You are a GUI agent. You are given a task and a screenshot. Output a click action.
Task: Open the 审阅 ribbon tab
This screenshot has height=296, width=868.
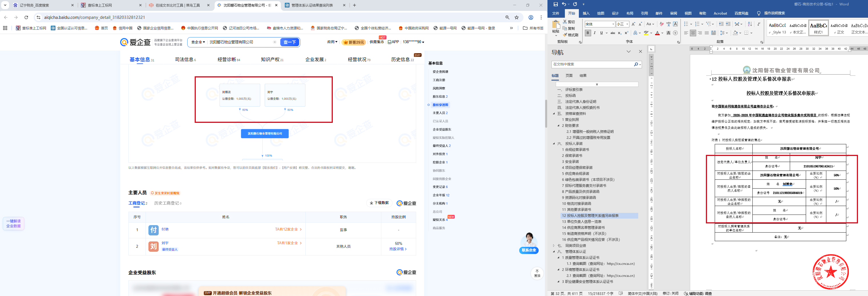click(x=673, y=13)
